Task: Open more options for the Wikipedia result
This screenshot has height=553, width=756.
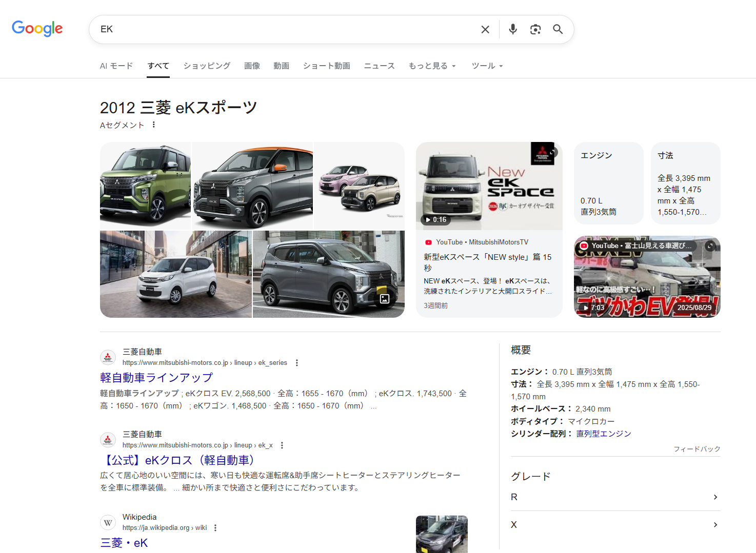Action: click(x=215, y=528)
